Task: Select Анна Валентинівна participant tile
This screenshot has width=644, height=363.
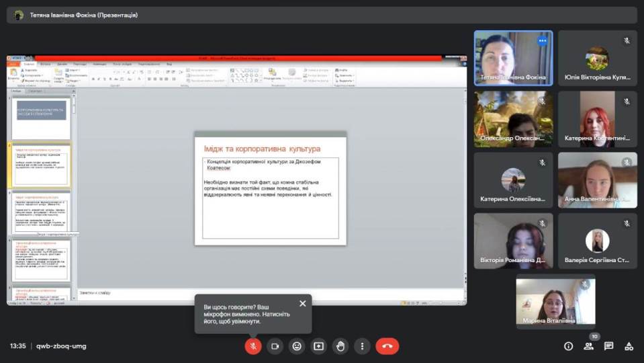Action: [597, 180]
